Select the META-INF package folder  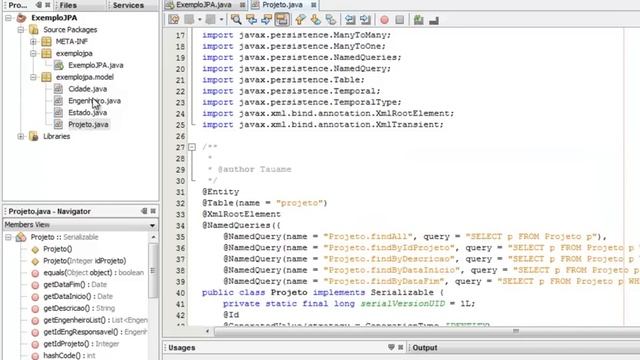click(x=71, y=42)
